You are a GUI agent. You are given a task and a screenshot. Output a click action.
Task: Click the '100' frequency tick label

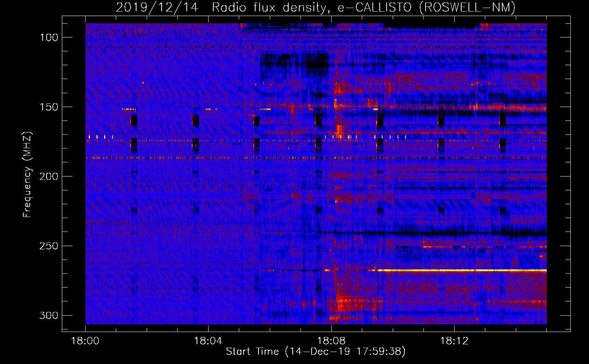(x=49, y=37)
